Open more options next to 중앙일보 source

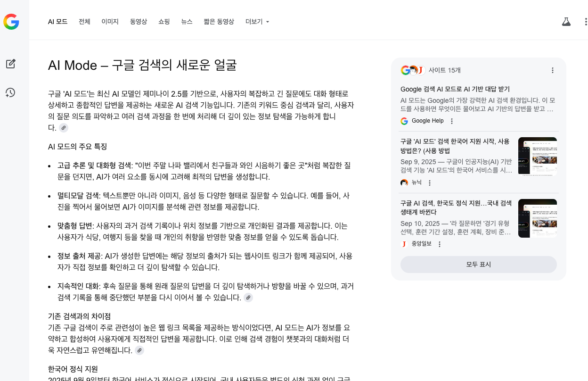pyautogui.click(x=440, y=244)
